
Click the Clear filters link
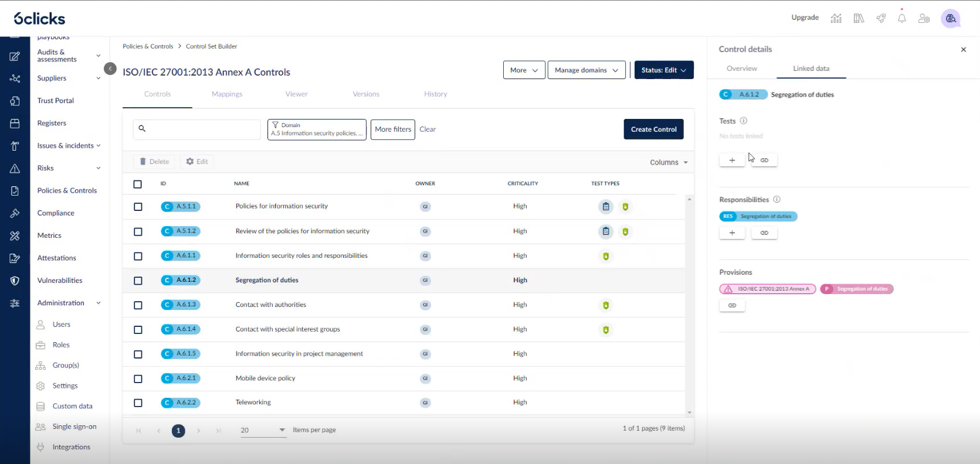(427, 129)
